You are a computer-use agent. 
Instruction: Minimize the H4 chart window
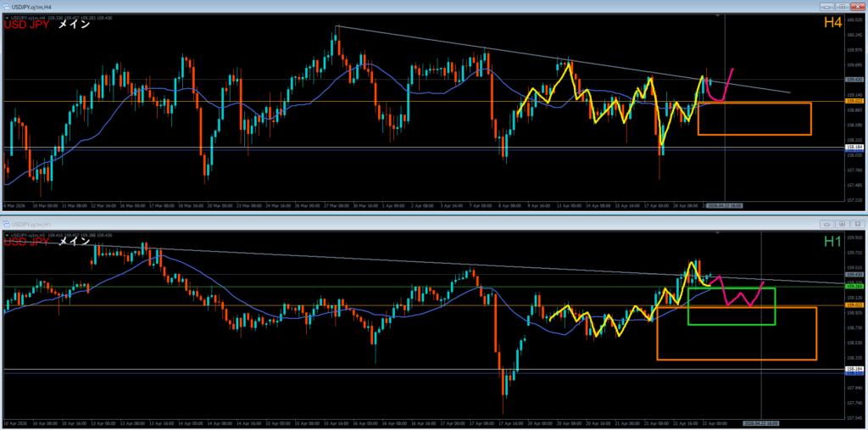(828, 7)
